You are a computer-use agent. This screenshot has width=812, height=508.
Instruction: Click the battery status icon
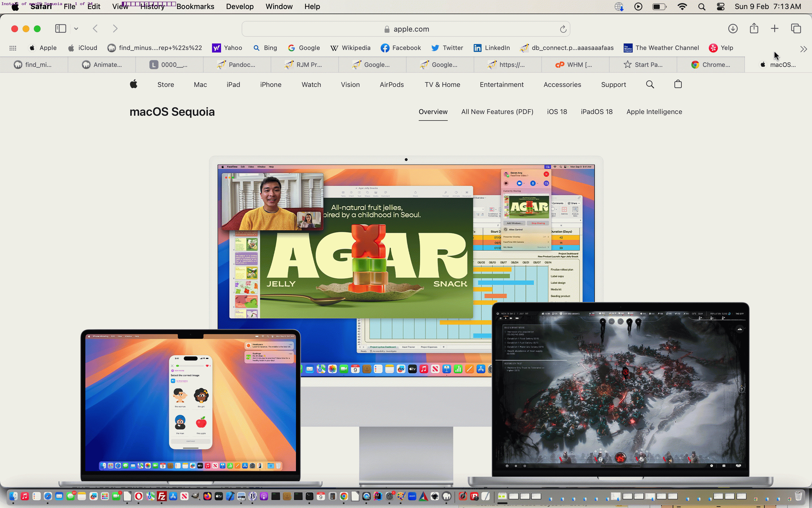point(659,7)
